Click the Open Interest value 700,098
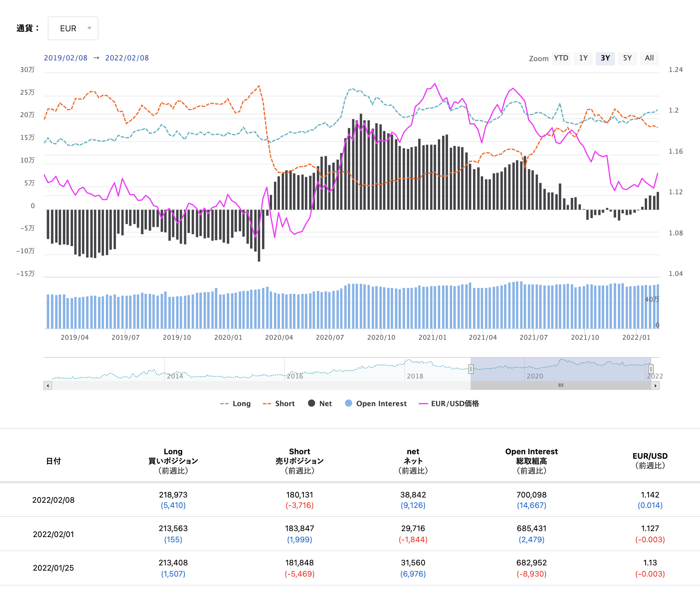The width and height of the screenshot is (700, 590). coord(532,495)
